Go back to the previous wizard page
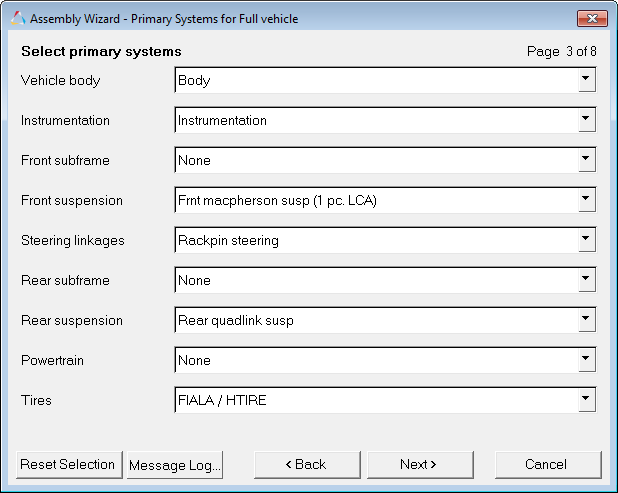 (307, 464)
